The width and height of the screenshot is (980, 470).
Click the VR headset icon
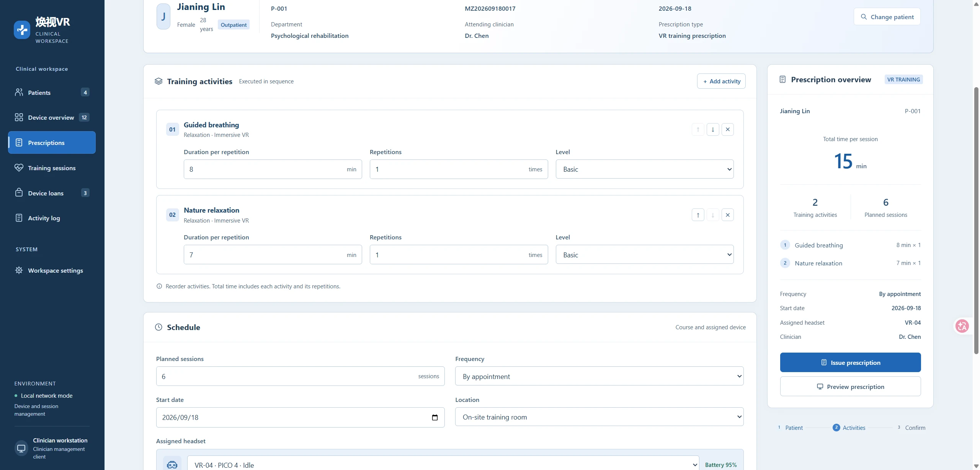click(172, 465)
